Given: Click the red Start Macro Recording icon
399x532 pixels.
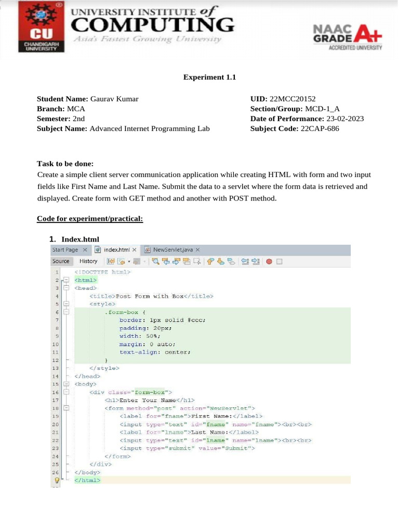Looking at the screenshot, I should tap(270, 262).
